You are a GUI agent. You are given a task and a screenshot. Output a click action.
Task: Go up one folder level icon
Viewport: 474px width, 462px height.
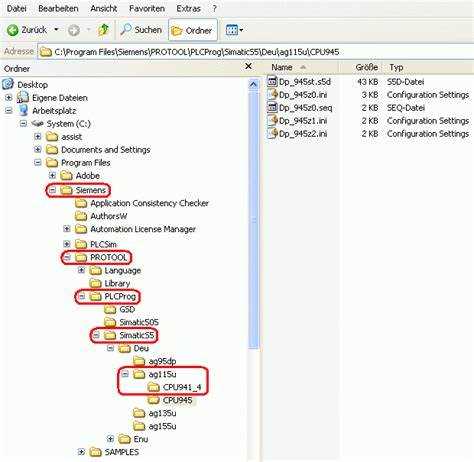click(104, 30)
